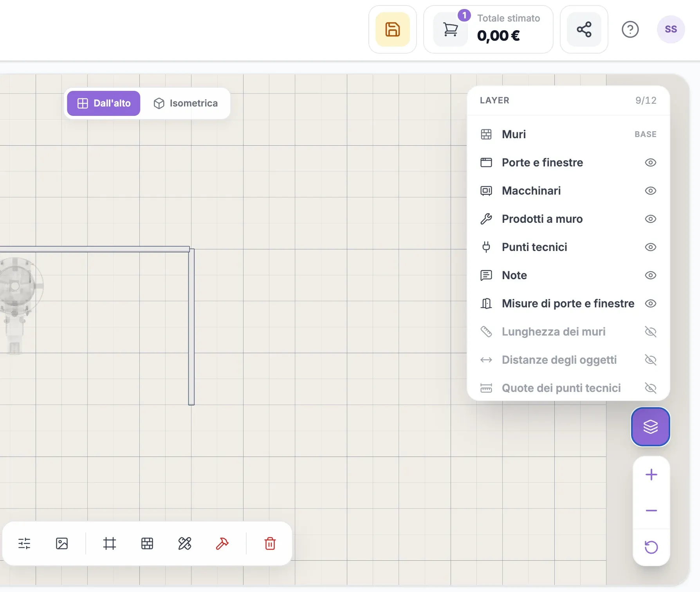The width and height of the screenshot is (700, 592).
Task: Switch to Dall'alto view tab
Action: point(103,103)
